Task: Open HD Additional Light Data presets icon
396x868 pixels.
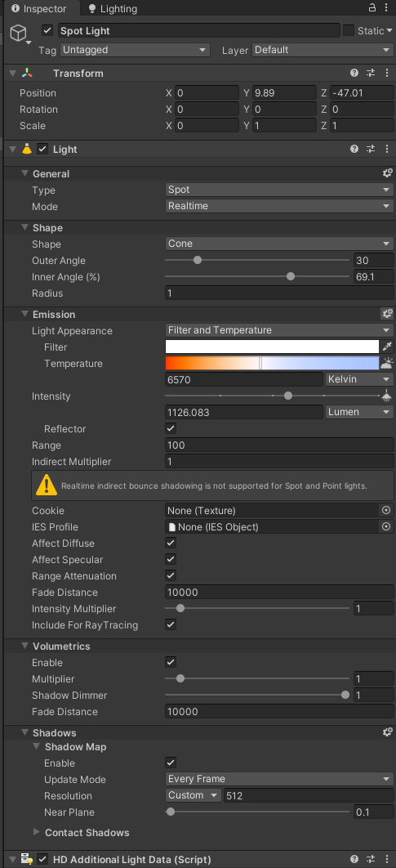Action: point(371,859)
